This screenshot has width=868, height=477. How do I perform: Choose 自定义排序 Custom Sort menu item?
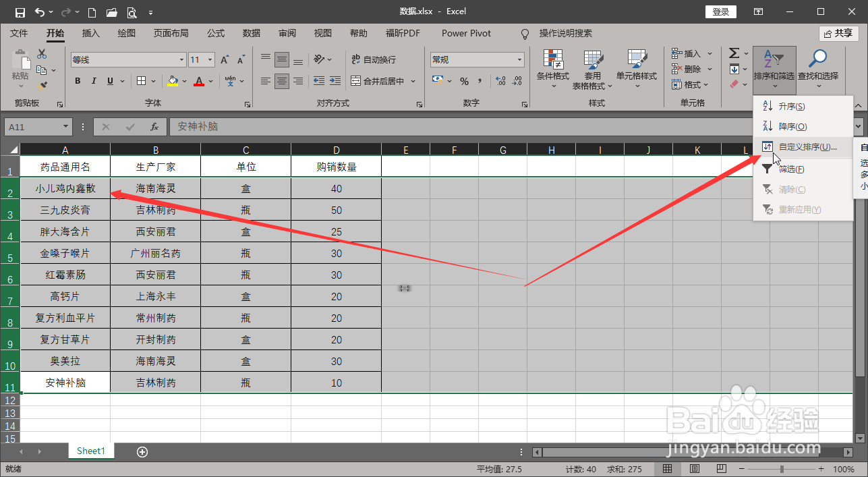[x=803, y=147]
